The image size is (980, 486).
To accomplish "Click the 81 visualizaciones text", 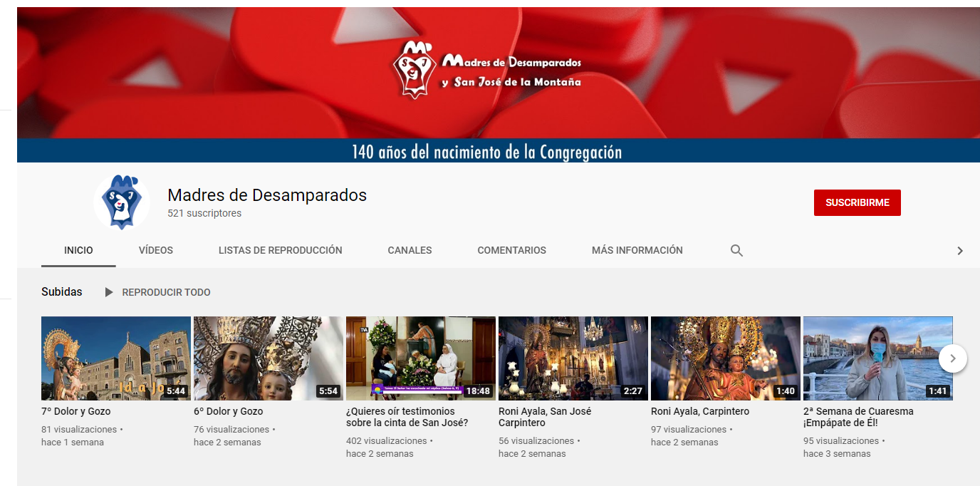I will click(79, 430).
